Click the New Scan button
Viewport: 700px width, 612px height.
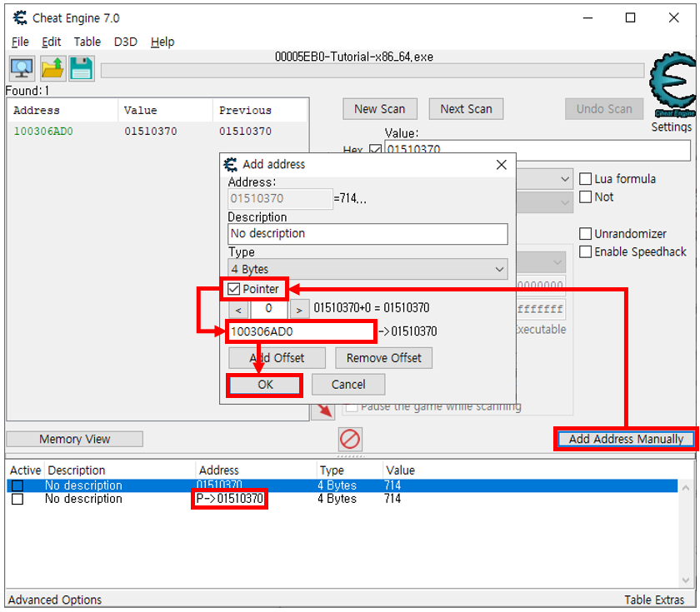tap(380, 109)
